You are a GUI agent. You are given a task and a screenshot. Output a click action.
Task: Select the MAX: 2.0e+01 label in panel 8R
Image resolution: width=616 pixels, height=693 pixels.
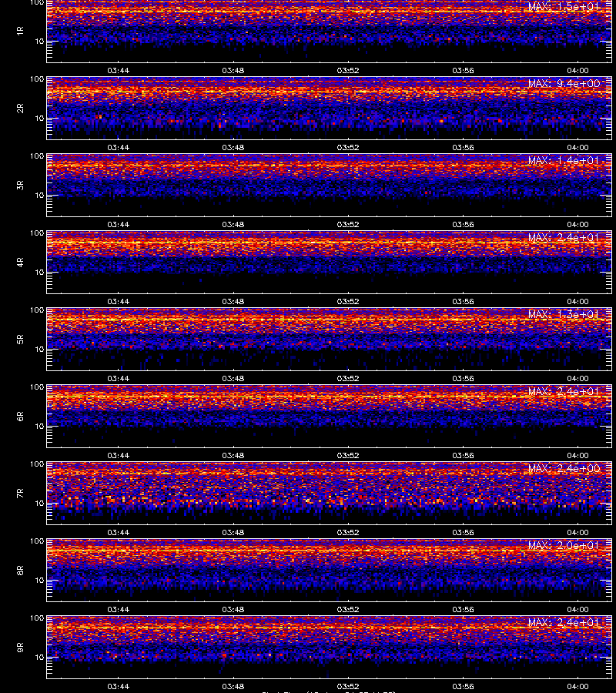coord(564,545)
